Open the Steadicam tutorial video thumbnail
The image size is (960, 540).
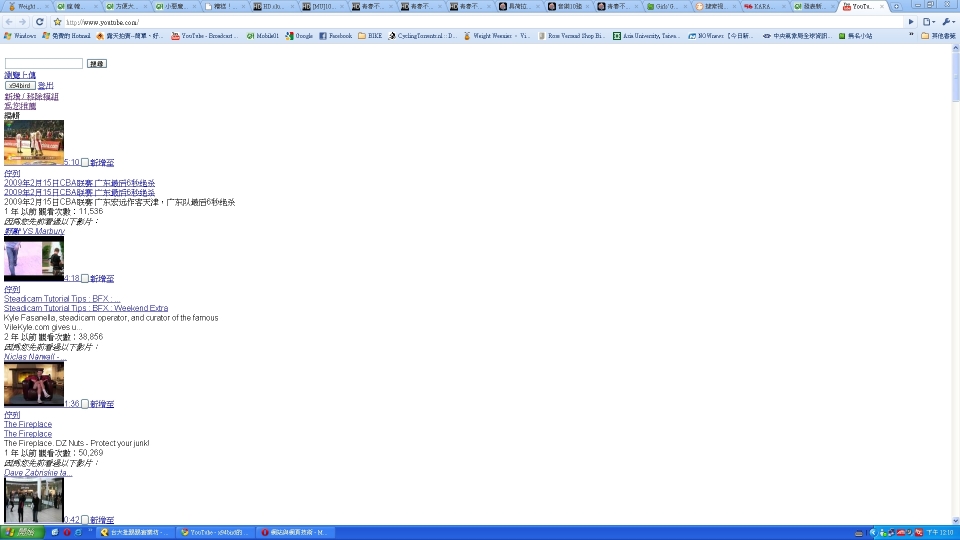(x=34, y=258)
